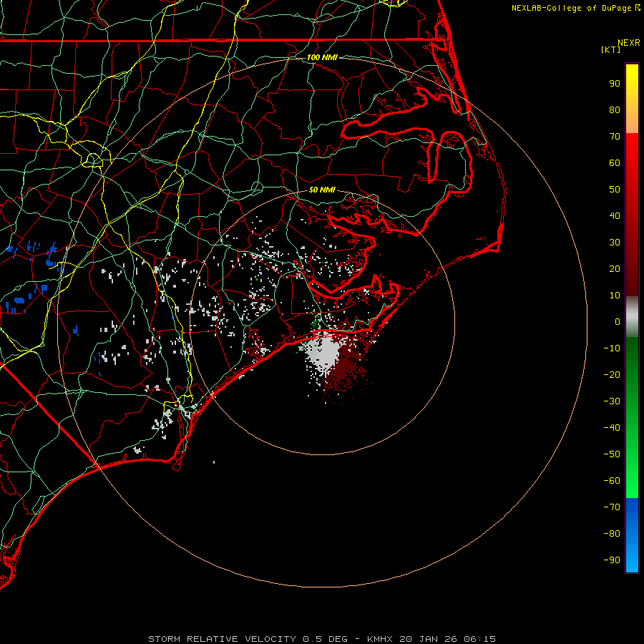644x644 pixels.
Task: Click the 60 value on color scale
Action: tap(615, 162)
